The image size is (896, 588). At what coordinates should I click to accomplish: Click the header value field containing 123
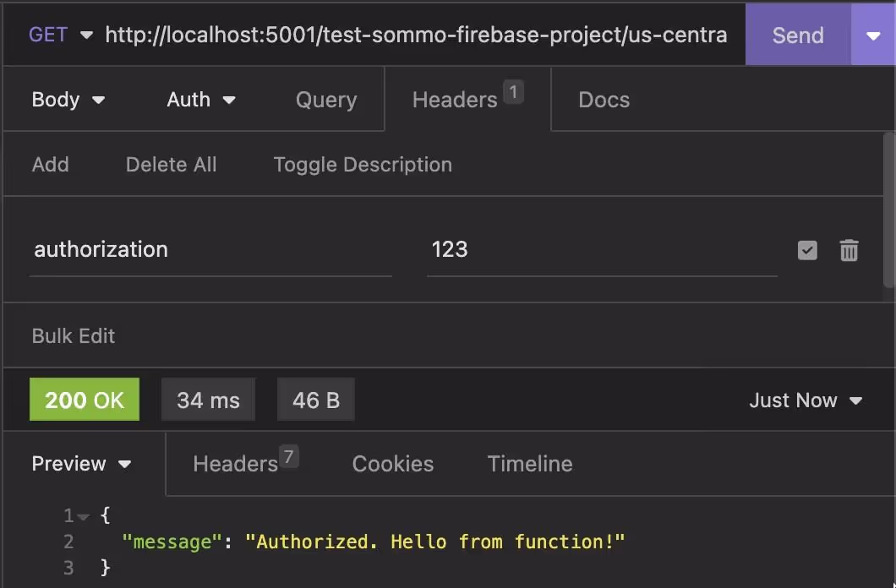[x=602, y=250]
